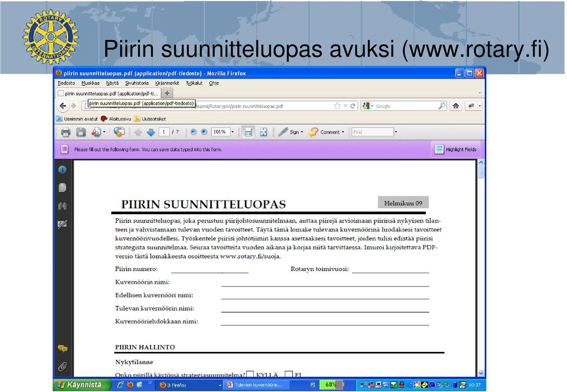Go to Firefox home page
Screen dimensions: 567x392
coord(455,106)
